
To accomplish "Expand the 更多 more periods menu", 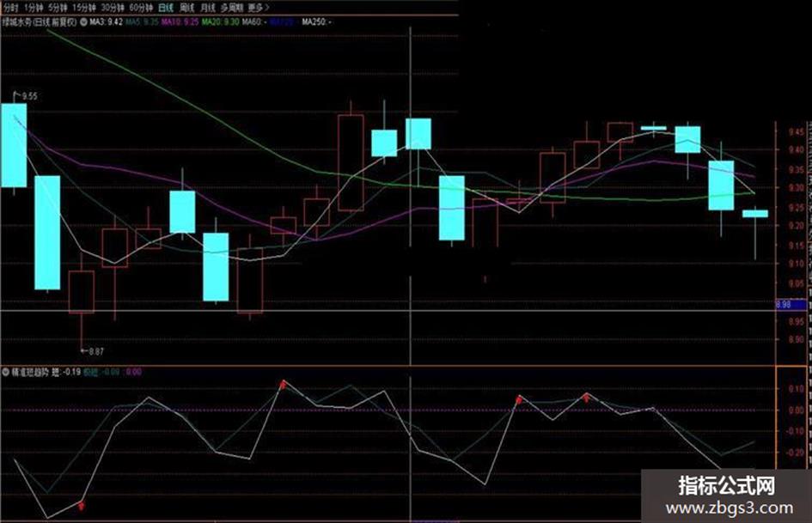I will coord(259,8).
